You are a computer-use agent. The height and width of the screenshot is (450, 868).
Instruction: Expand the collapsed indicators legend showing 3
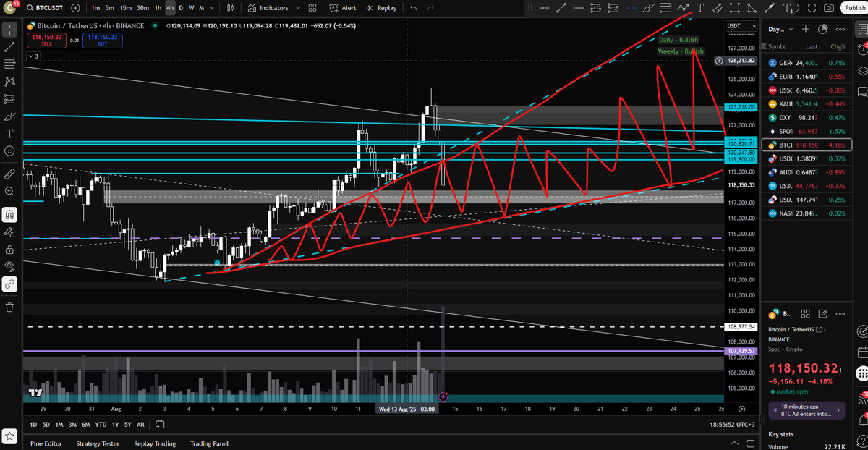[33, 56]
